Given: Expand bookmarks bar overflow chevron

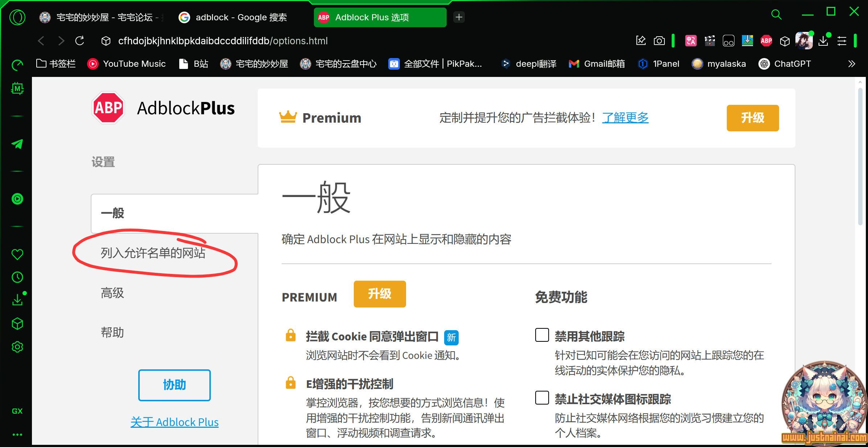Looking at the screenshot, I should click(852, 64).
